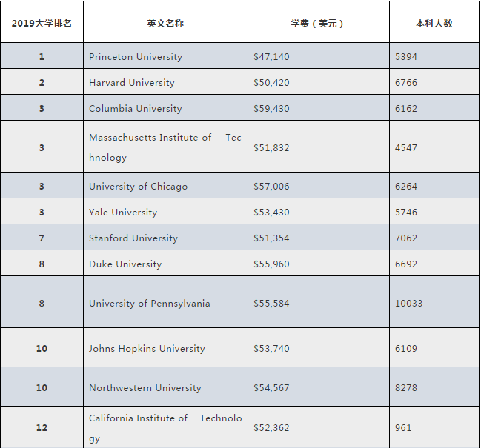
Task: Click the 本科人数 column header
Action: point(434,23)
